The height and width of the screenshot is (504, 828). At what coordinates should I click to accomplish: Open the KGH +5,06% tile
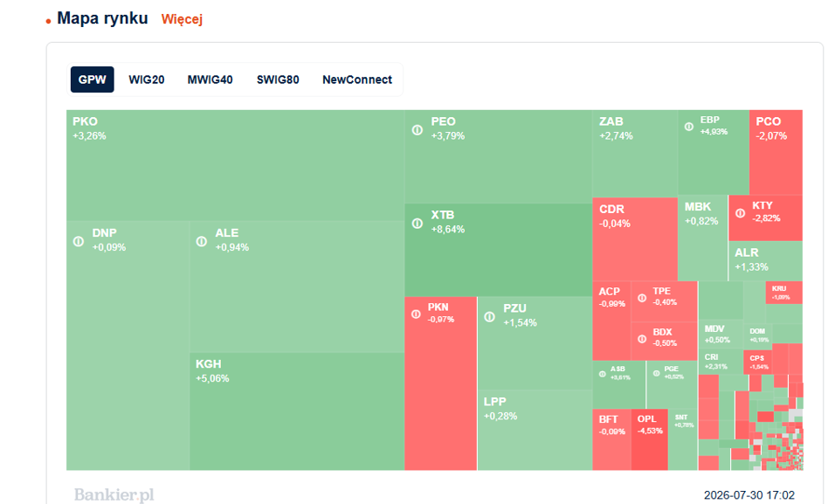pyautogui.click(x=297, y=411)
